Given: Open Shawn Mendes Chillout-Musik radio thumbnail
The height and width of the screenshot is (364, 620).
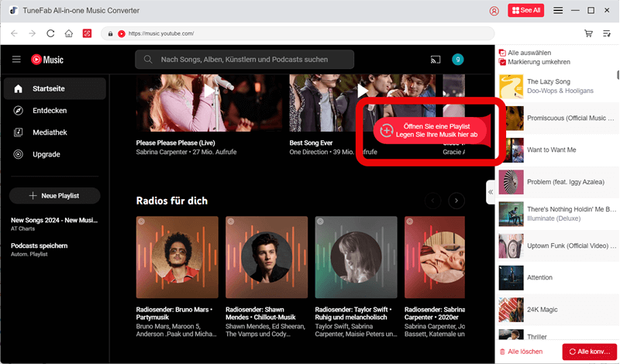Looking at the screenshot, I should [x=267, y=257].
